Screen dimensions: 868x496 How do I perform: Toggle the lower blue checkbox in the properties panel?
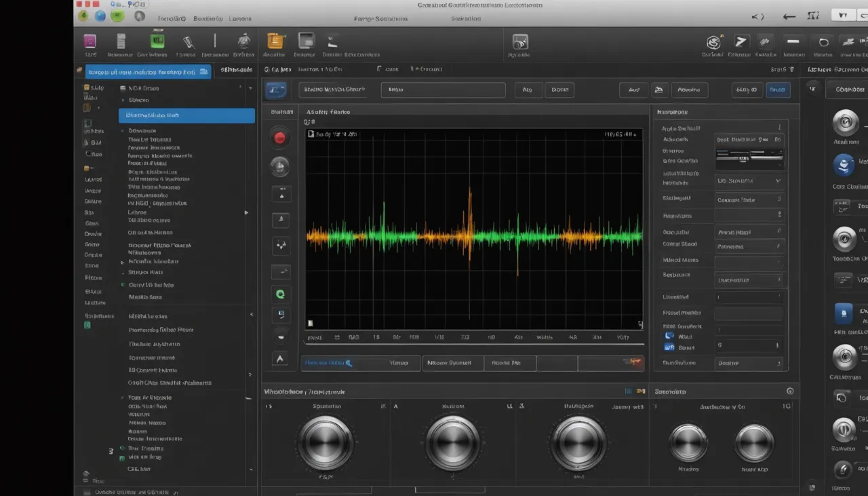669,347
